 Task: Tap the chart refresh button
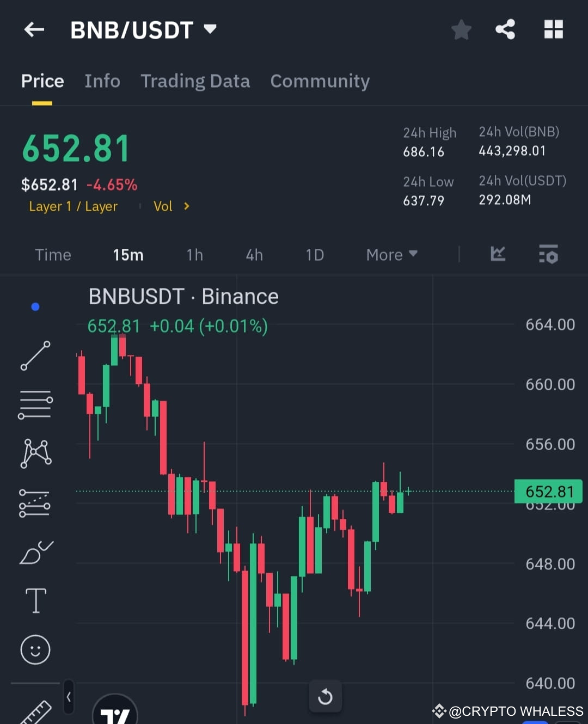coord(326,696)
